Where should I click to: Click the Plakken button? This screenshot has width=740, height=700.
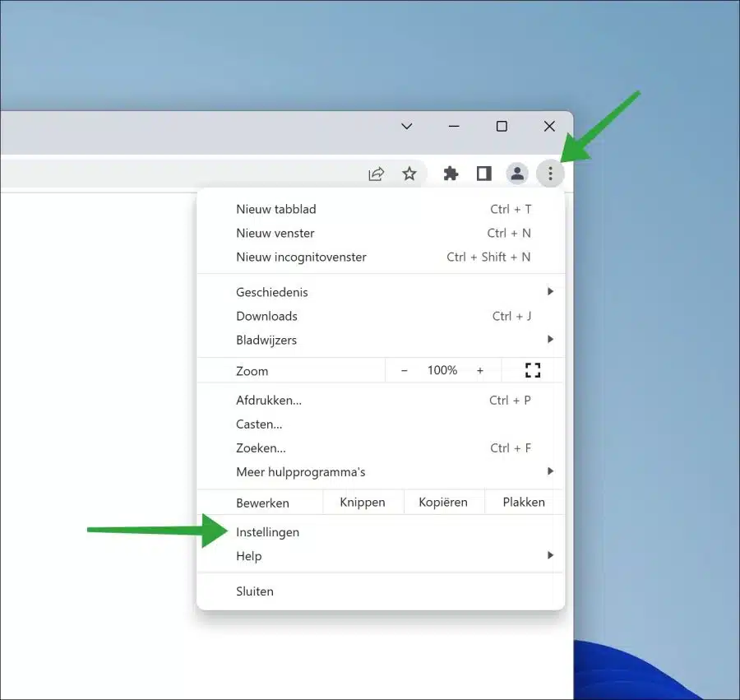coord(525,503)
